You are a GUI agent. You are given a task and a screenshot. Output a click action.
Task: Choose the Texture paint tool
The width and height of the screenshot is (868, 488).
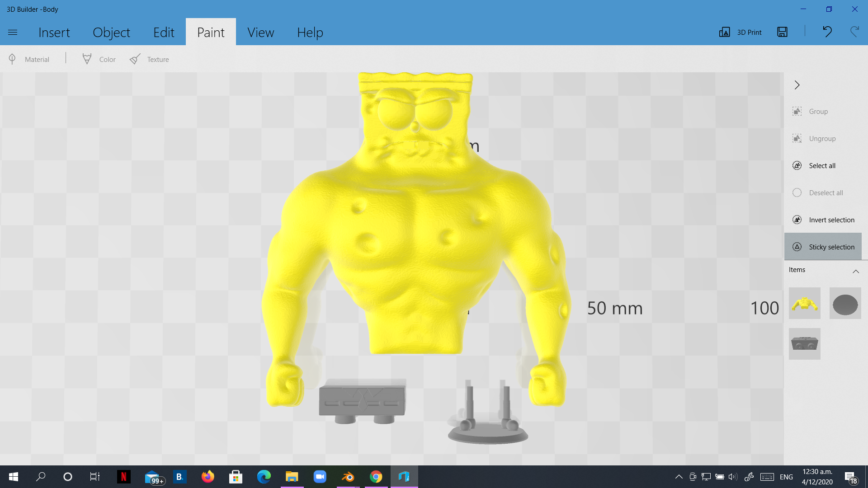coord(149,59)
